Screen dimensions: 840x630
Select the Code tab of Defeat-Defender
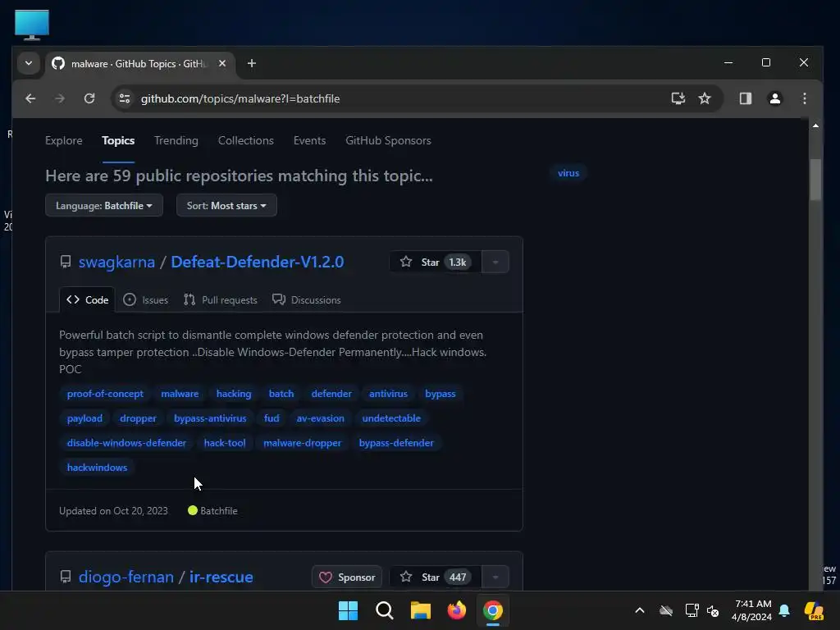coord(87,300)
